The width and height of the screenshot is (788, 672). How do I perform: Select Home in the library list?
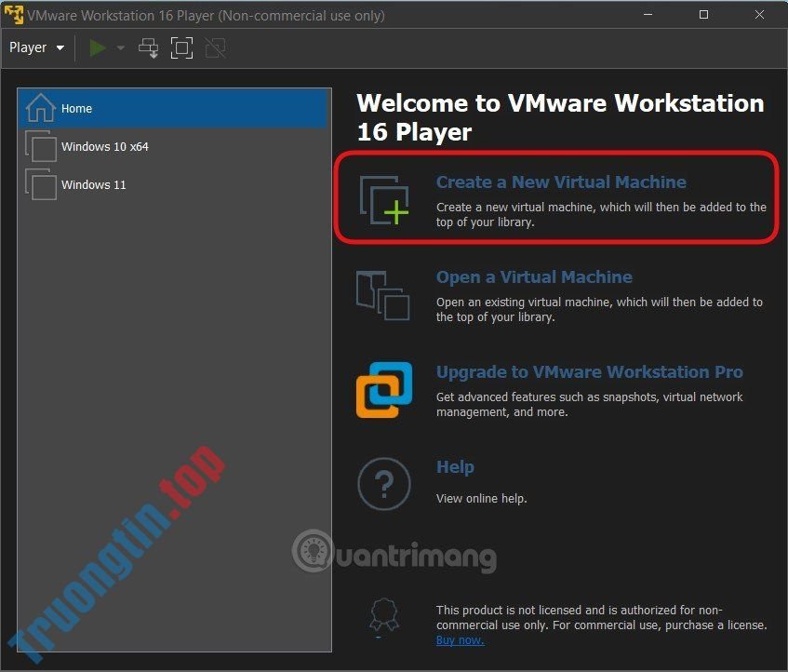tap(76, 108)
